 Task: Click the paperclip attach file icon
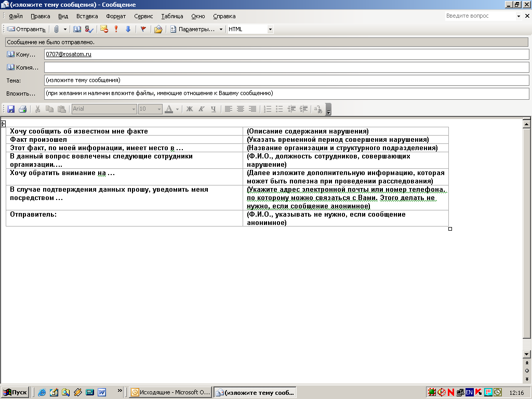click(56, 29)
